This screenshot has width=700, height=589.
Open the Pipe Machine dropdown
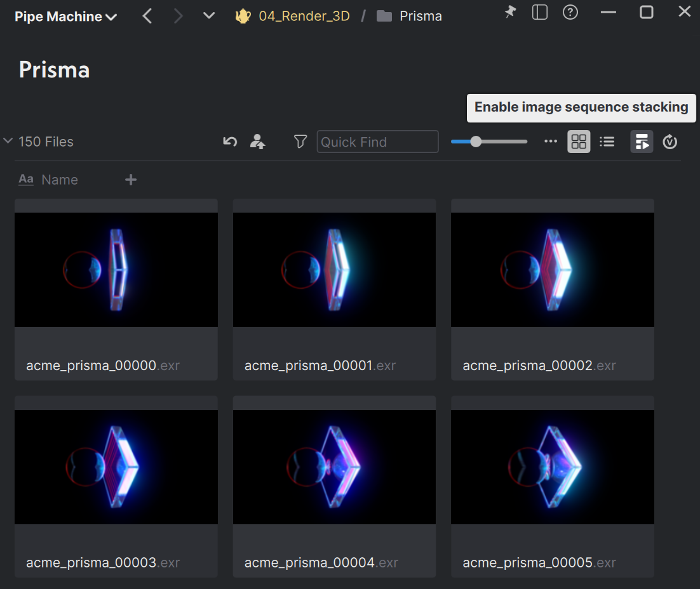(66, 17)
